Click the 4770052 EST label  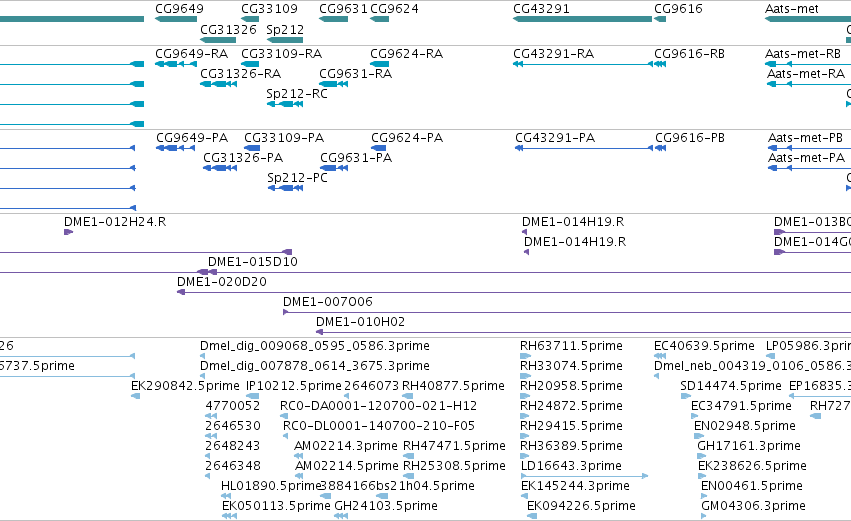(233, 406)
